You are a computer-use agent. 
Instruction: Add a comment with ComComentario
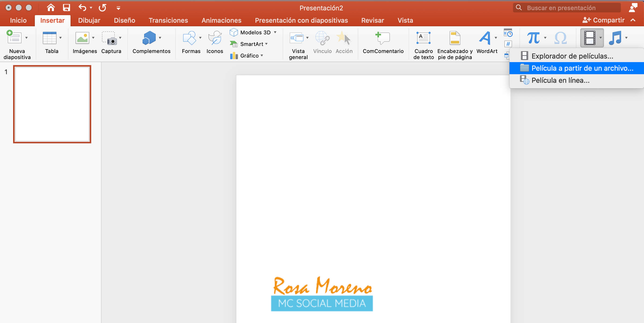[383, 38]
